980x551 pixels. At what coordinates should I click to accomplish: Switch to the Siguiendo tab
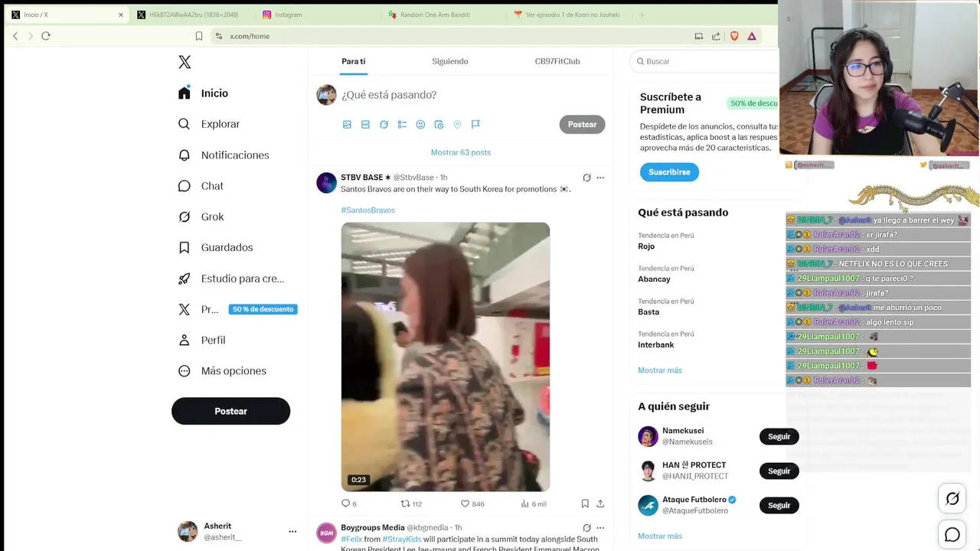point(450,61)
